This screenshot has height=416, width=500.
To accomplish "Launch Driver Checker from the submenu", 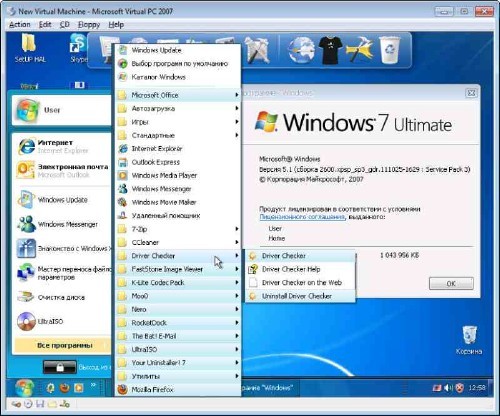I will point(300,256).
